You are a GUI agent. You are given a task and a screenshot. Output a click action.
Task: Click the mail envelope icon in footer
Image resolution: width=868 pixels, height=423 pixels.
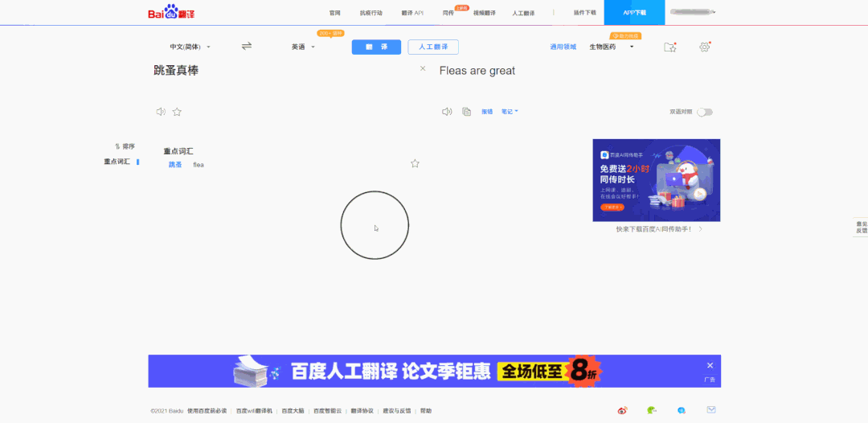(711, 409)
